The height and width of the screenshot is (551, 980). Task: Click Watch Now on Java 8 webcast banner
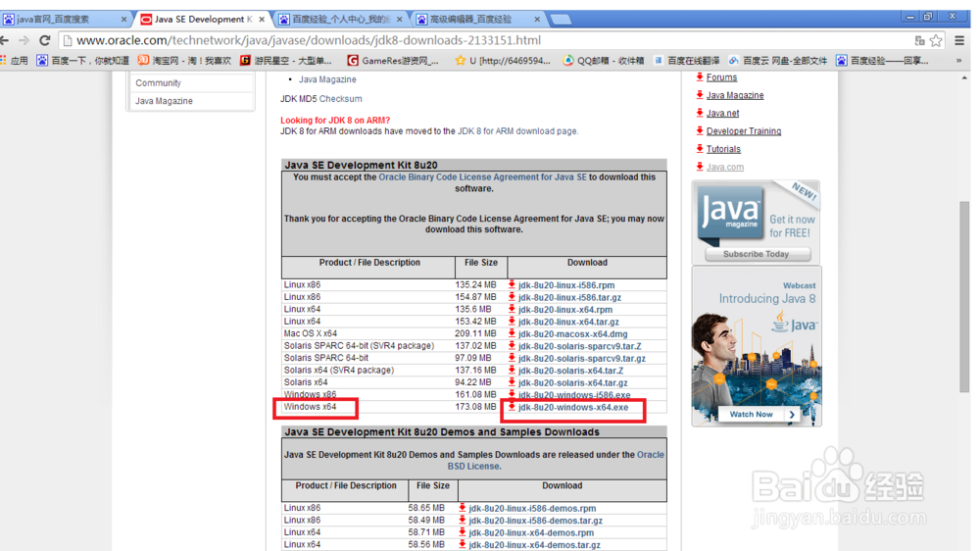(x=758, y=414)
